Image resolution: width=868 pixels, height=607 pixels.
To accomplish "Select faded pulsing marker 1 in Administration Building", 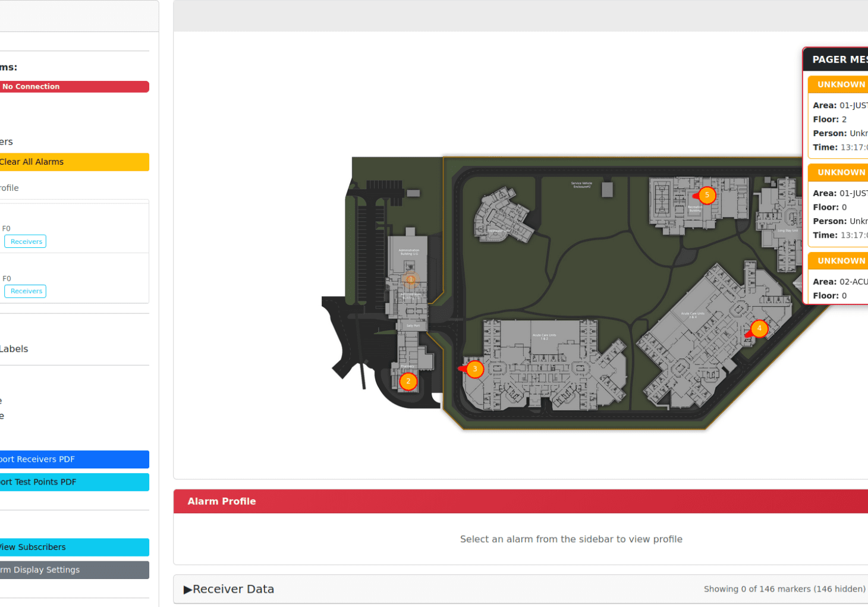I will tap(410, 279).
